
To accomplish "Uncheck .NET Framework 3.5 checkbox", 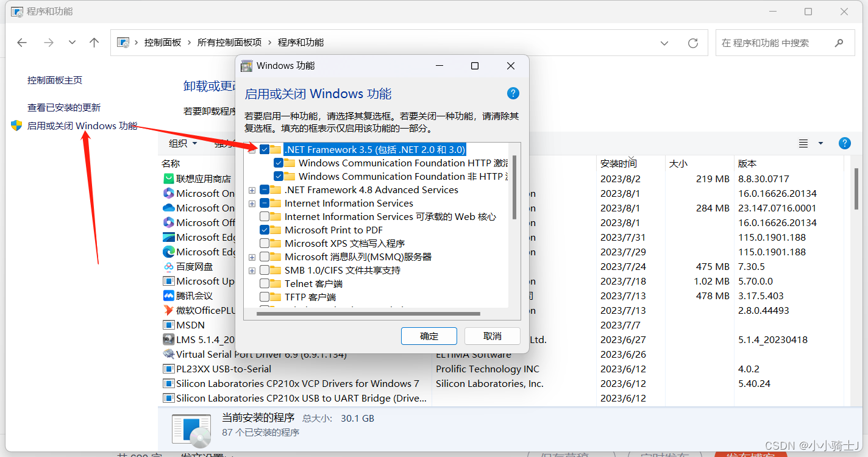I will (265, 149).
